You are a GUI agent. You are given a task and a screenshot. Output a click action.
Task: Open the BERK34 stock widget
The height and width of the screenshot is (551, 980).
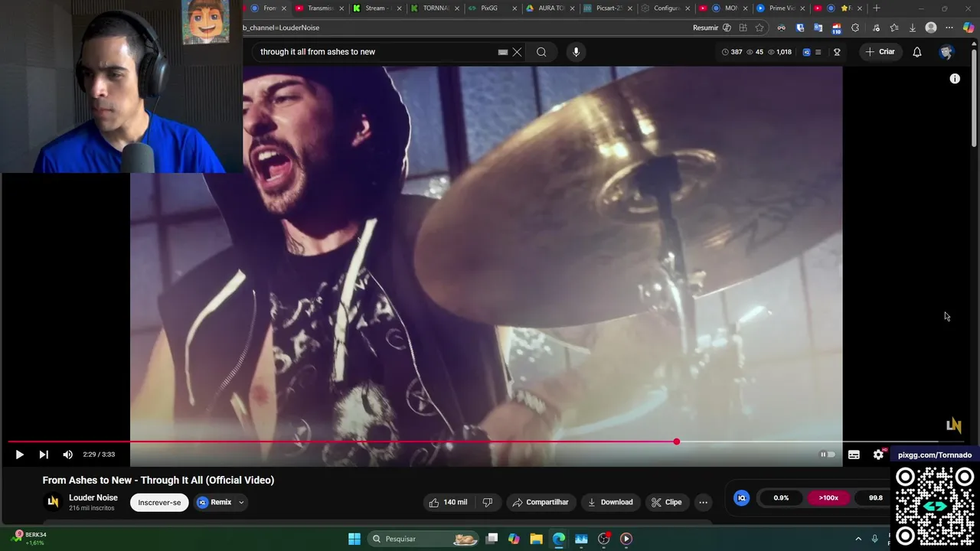coord(29,538)
